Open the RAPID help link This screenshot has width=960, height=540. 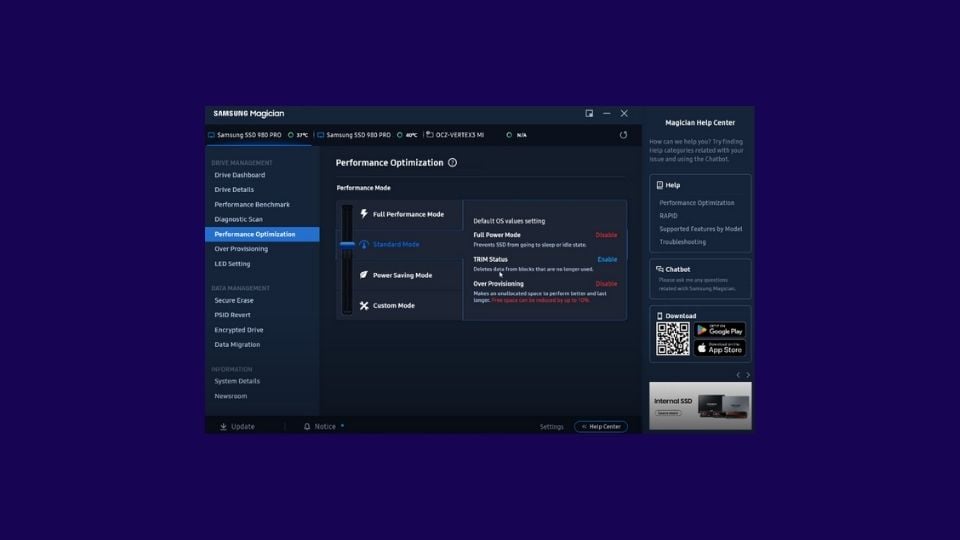pos(668,216)
